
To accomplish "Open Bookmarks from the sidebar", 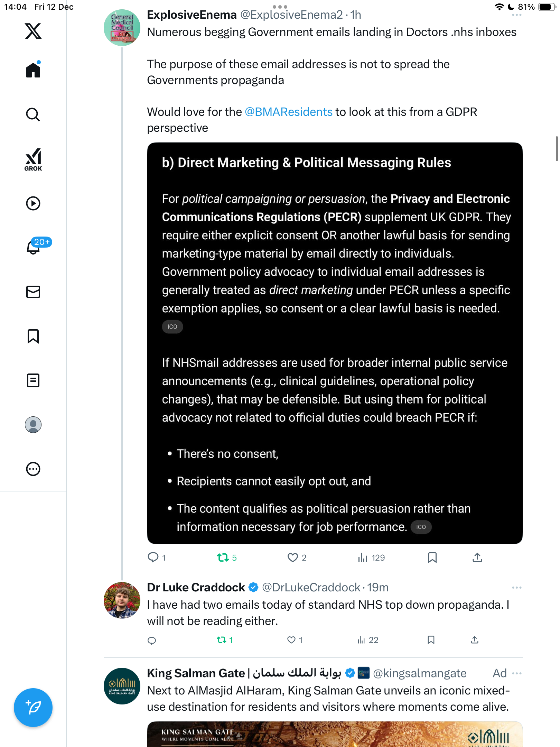I will (x=33, y=336).
